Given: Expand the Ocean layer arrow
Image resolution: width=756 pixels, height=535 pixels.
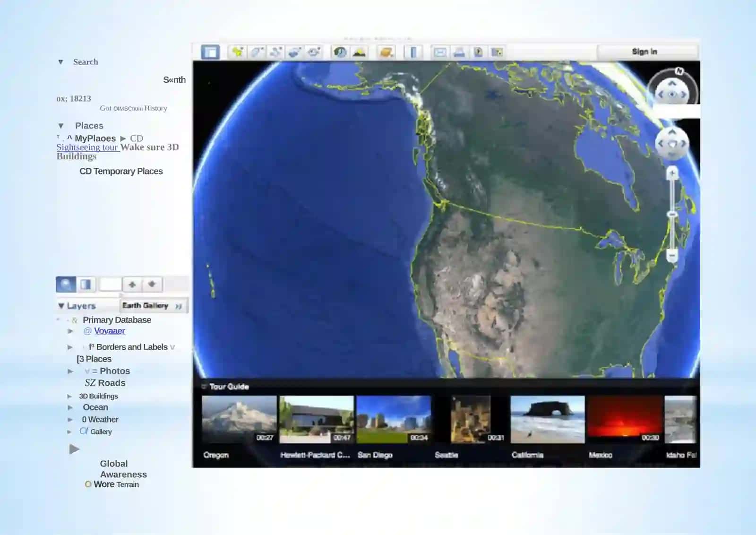Looking at the screenshot, I should click(x=70, y=407).
